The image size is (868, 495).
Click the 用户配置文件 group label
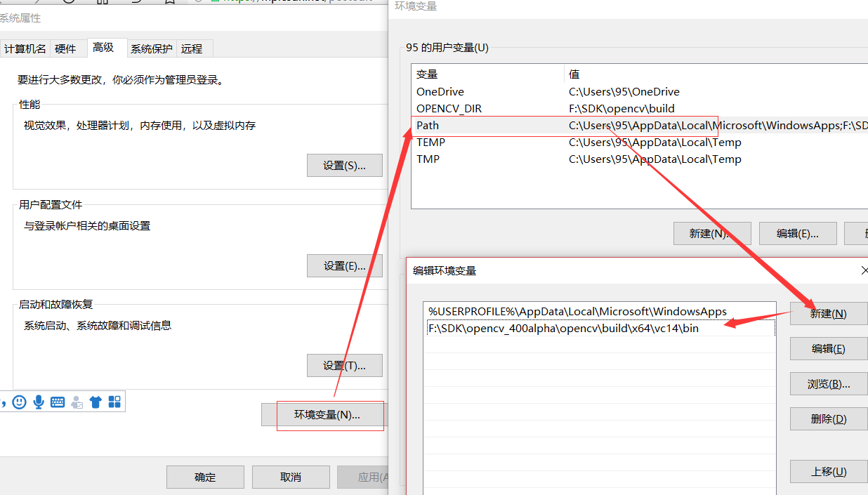click(x=51, y=205)
